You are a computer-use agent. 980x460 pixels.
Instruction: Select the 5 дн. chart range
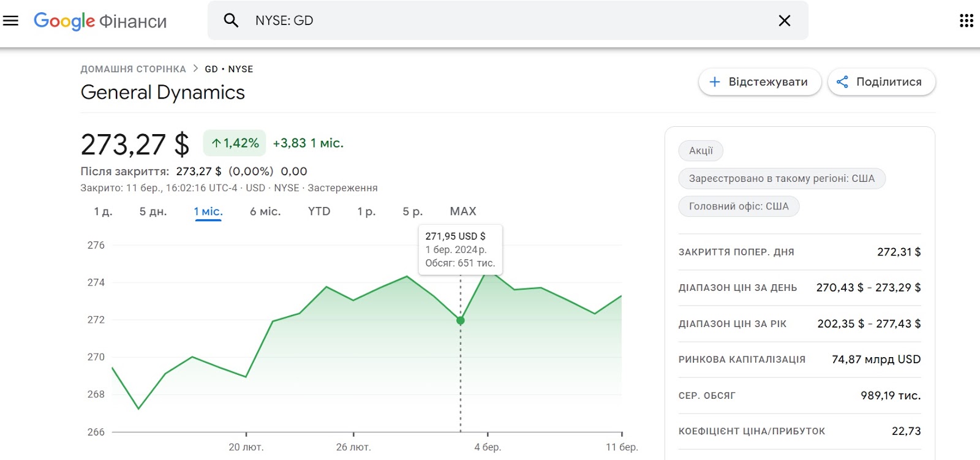click(153, 211)
